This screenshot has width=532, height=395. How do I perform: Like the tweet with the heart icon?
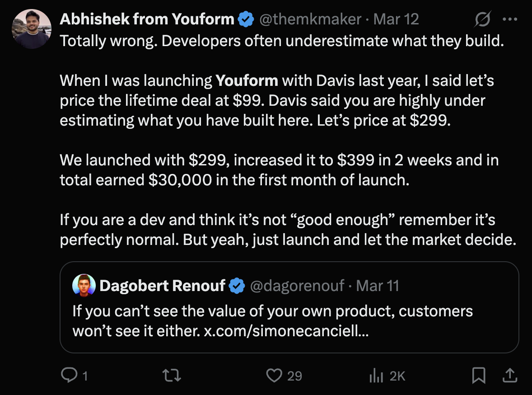click(274, 375)
